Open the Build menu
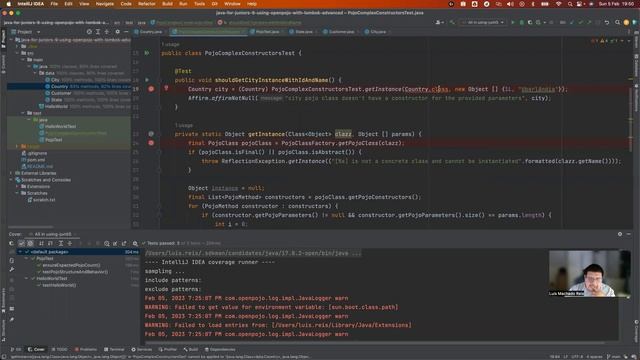 pos(167,4)
